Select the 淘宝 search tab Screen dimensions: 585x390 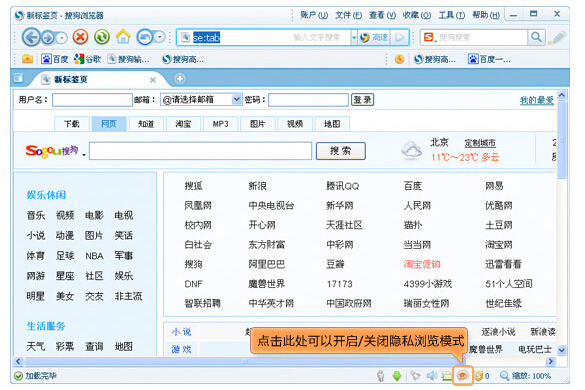[183, 124]
